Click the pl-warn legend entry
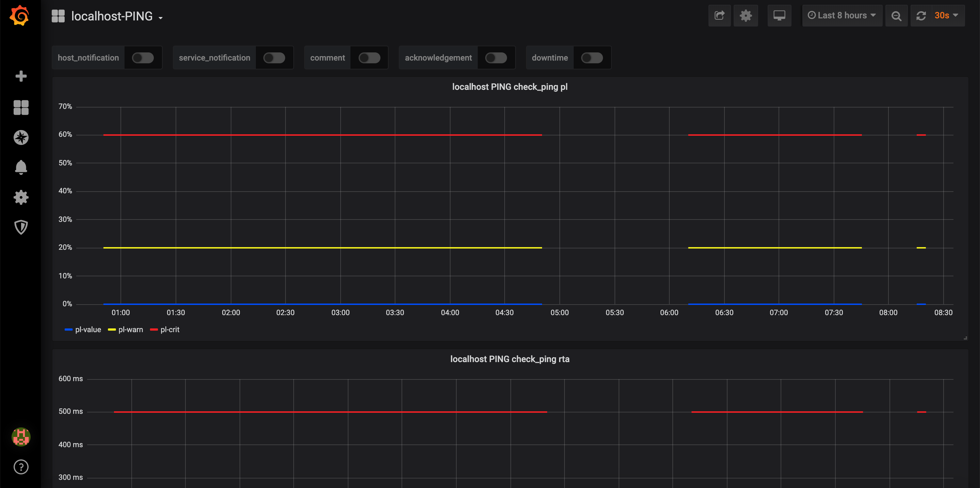980x488 pixels. click(x=130, y=329)
